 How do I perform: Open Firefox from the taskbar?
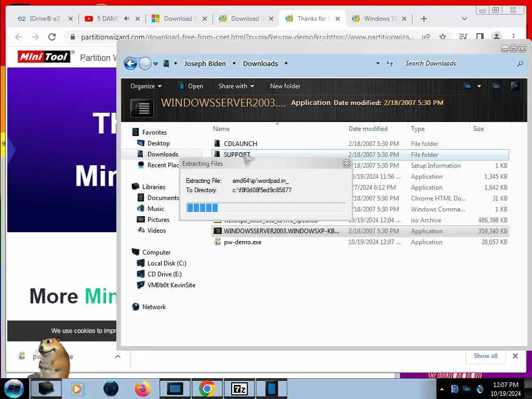(x=143, y=389)
